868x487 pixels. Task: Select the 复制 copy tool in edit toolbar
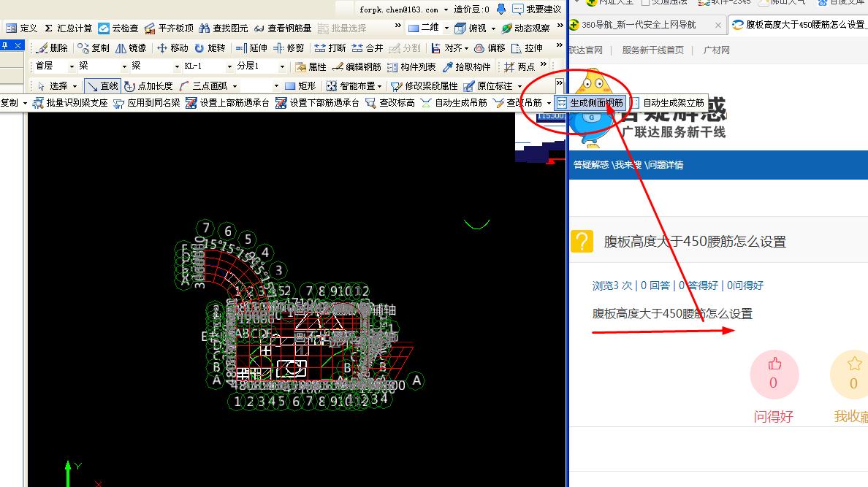click(x=94, y=48)
